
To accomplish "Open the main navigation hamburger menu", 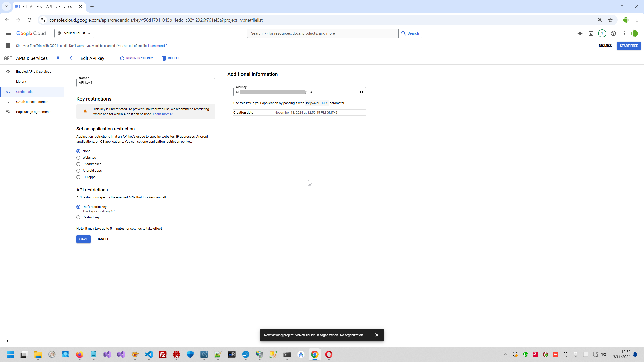I will (8, 33).
